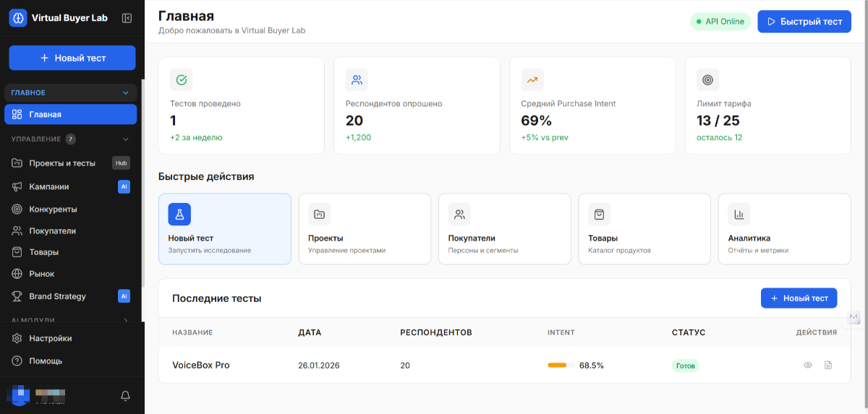The height and width of the screenshot is (414, 868).
Task: Collapse the УПРАВЛЕНИЕ section chevron
Action: (x=125, y=139)
